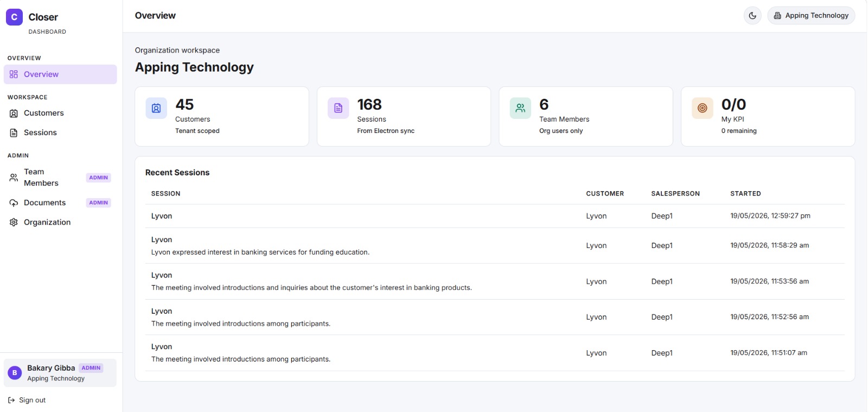Click the STARTED column header

tap(745, 194)
